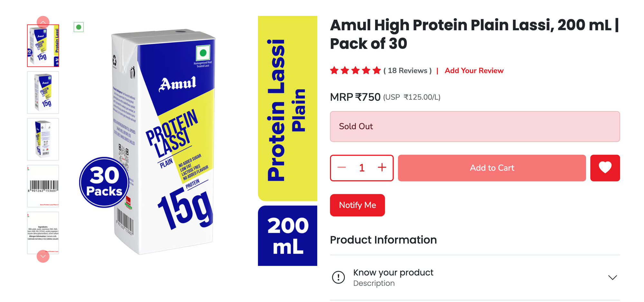Click the green vegetarian mark icon

pyautogui.click(x=79, y=27)
